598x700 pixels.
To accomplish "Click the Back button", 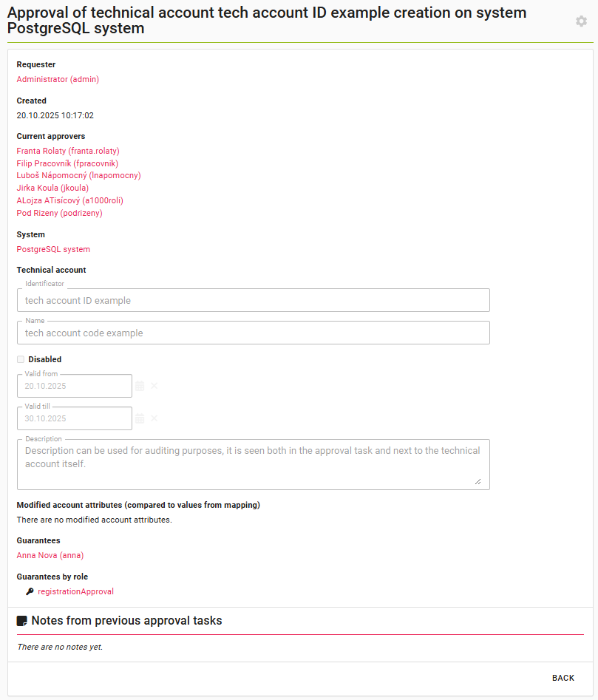I will (x=563, y=678).
